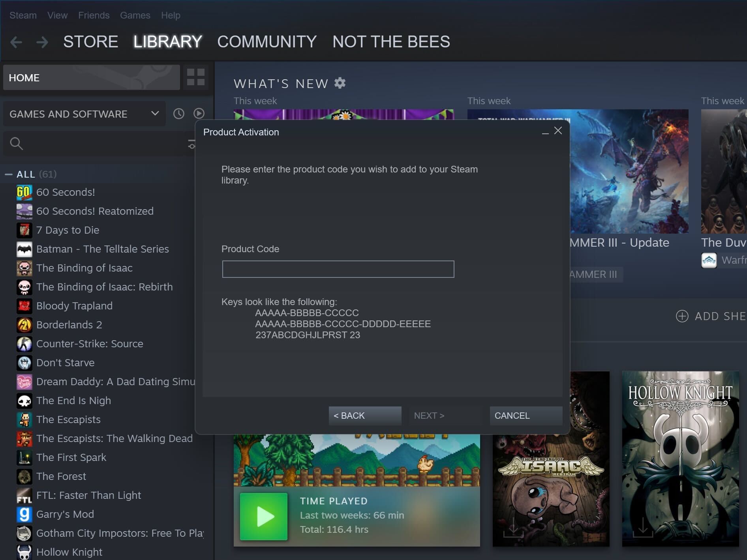Click the Counter-Strike: Source icon
The image size is (747, 560).
24,344
